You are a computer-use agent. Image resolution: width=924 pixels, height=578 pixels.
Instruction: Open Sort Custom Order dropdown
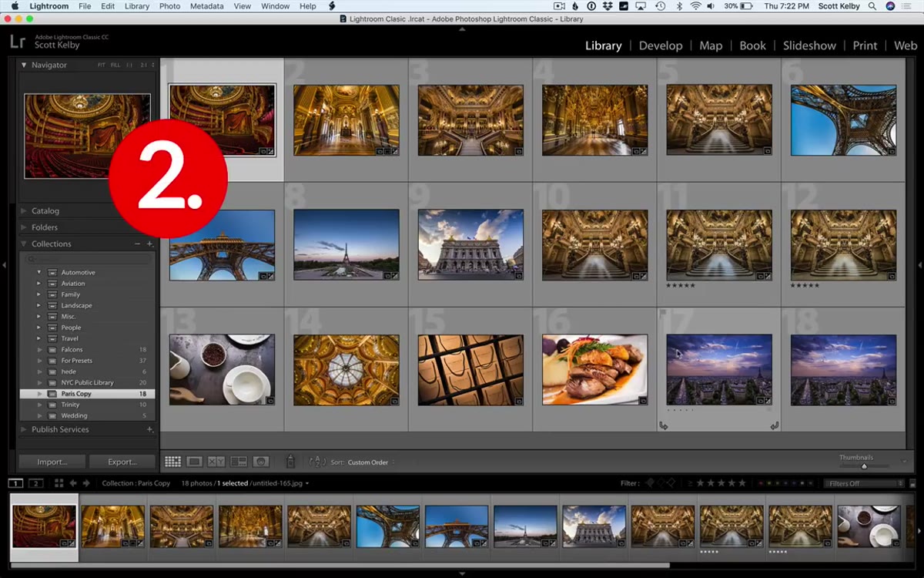click(371, 462)
